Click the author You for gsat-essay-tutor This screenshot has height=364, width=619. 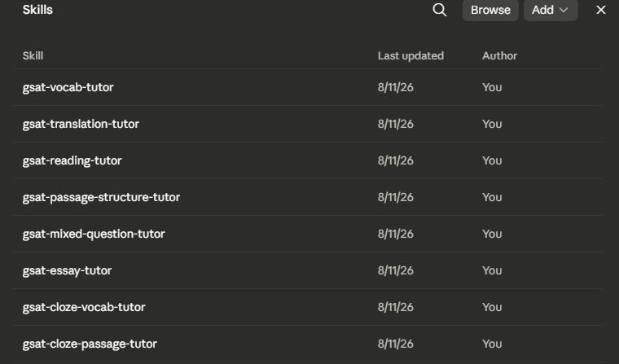(492, 271)
